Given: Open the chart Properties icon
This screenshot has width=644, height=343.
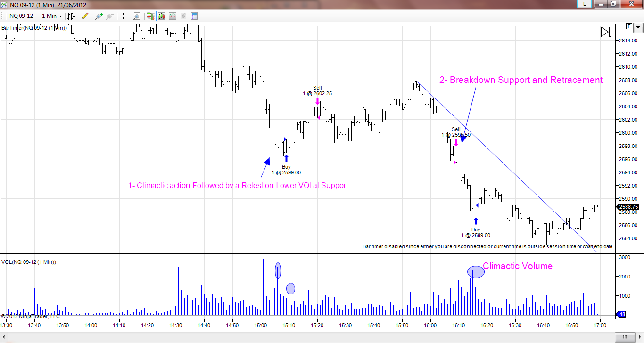Looking at the screenshot, I should (194, 16).
